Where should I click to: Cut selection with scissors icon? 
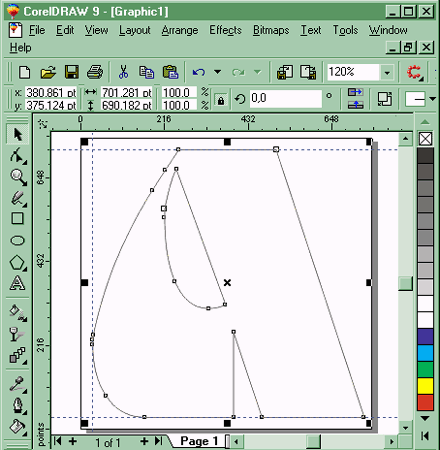[123, 72]
